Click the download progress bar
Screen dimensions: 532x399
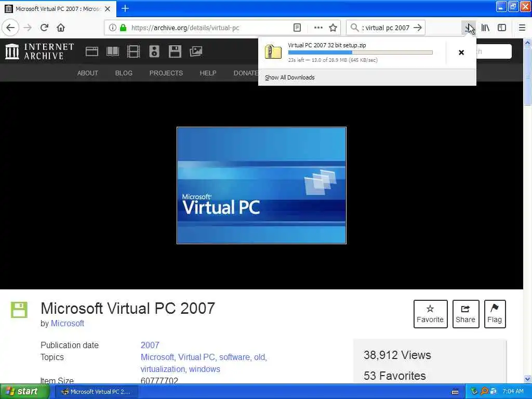point(361,52)
